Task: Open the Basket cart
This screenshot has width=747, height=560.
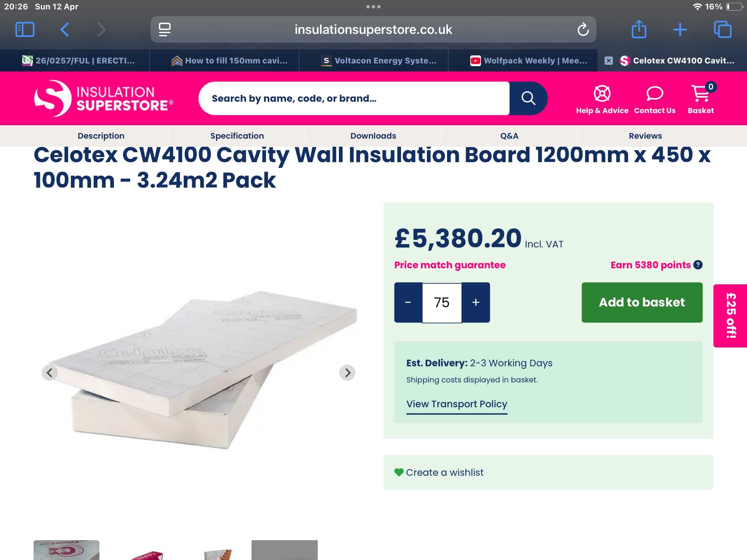Action: click(701, 99)
